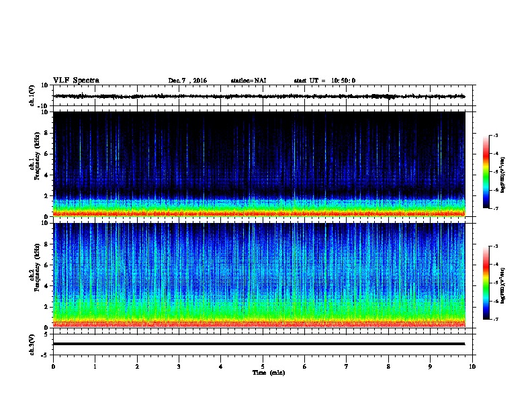Click the "start UT = 10:50:0" header text
The height and width of the screenshot is (411, 532).
324,81
